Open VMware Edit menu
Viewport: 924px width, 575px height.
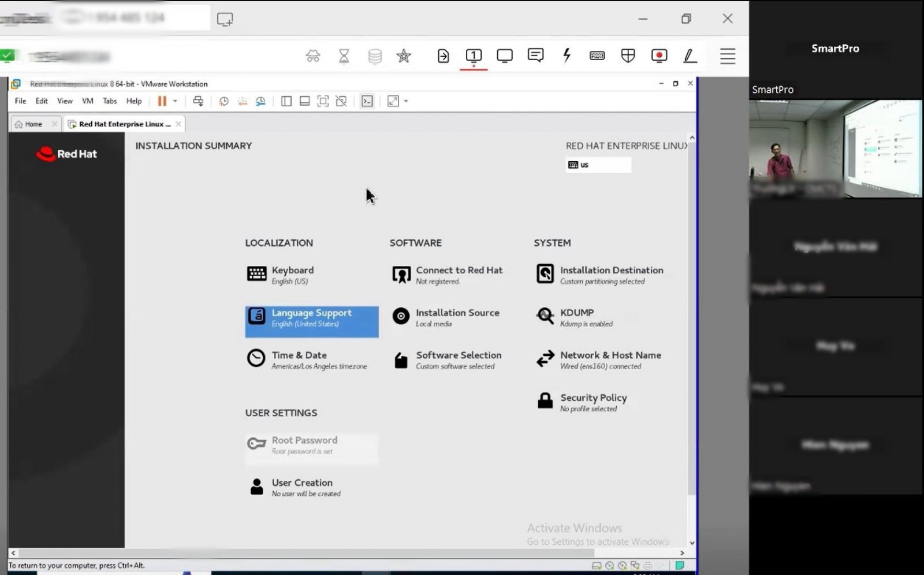coord(42,101)
